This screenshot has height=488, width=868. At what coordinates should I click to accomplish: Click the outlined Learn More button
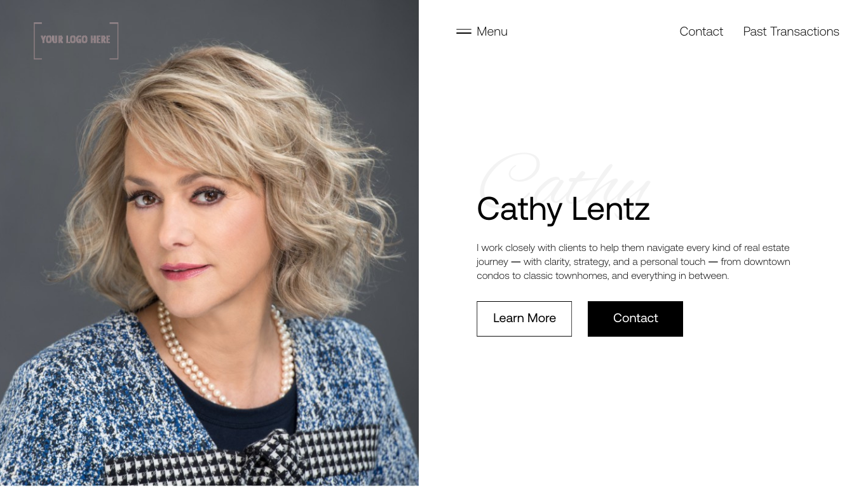pos(524,319)
